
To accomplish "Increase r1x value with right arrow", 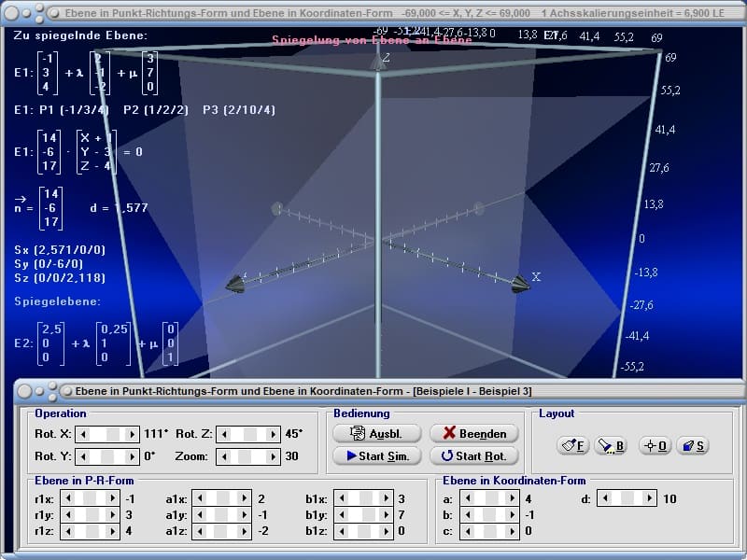I will pos(113,498).
